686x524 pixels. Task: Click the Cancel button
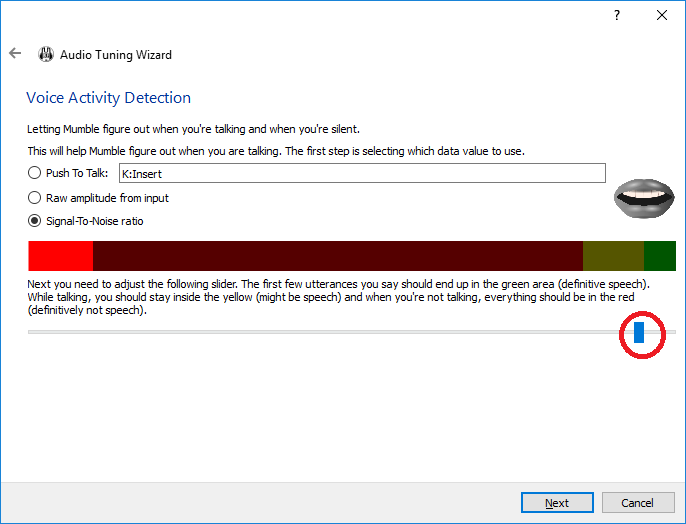[x=638, y=503]
